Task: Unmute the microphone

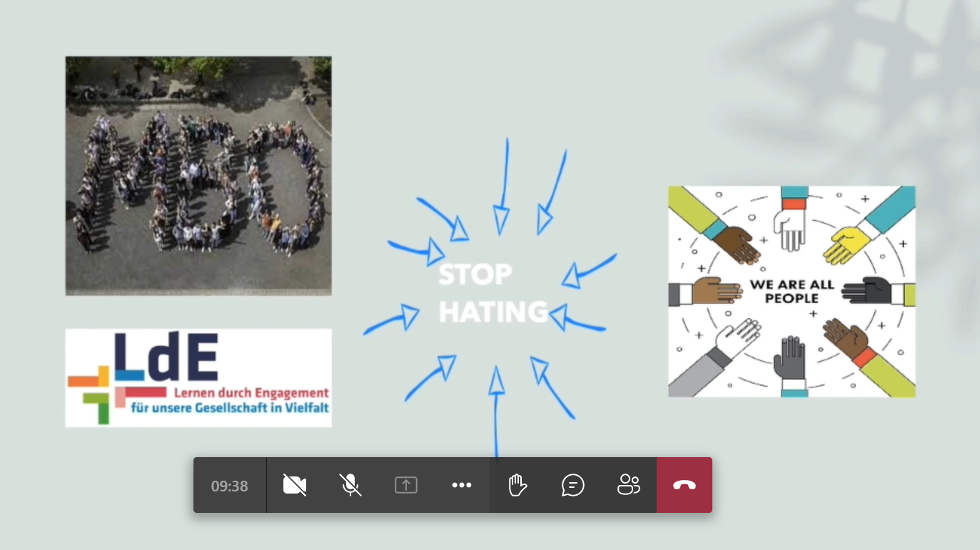Action: pos(350,485)
